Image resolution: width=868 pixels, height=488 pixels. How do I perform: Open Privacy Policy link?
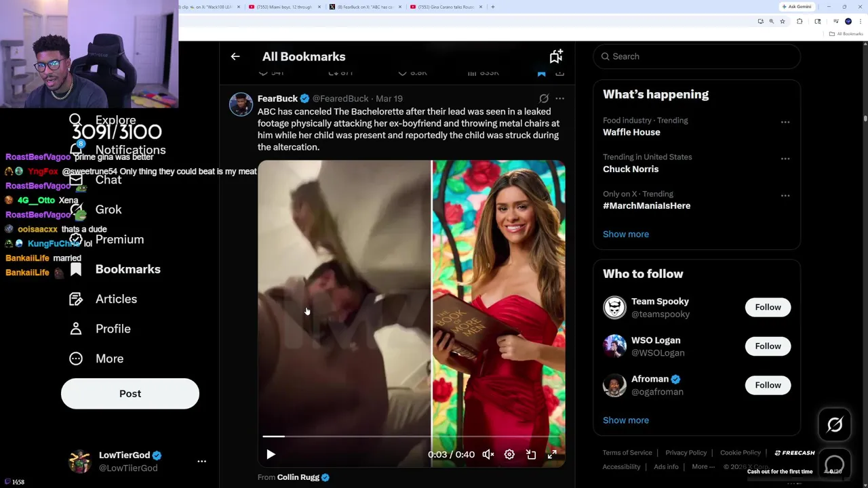pyautogui.click(x=686, y=453)
